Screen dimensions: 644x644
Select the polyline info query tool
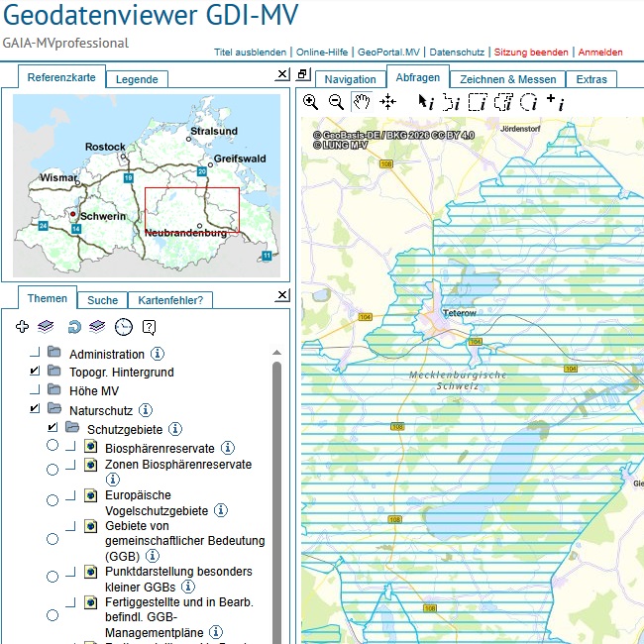pos(451,102)
